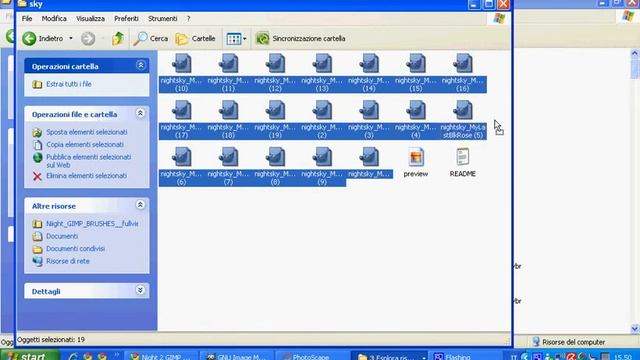
Task: Select brush file nightsky_M... (3)
Action: [369, 120]
